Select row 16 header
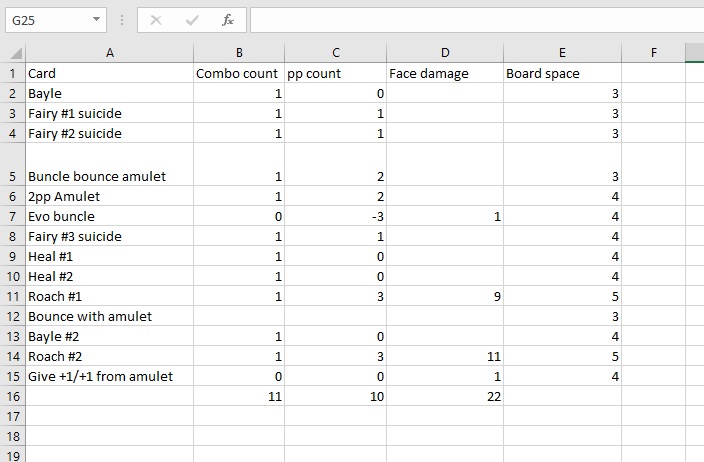 13,396
